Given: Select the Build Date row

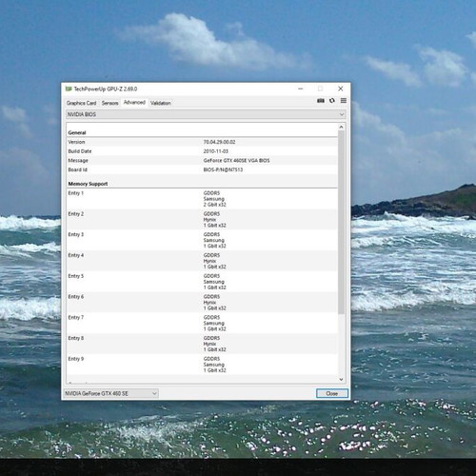Looking at the screenshot, I should (x=202, y=151).
